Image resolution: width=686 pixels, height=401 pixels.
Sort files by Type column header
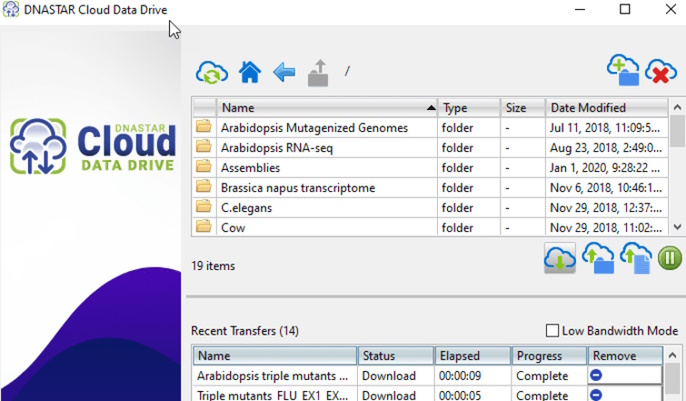pos(469,108)
